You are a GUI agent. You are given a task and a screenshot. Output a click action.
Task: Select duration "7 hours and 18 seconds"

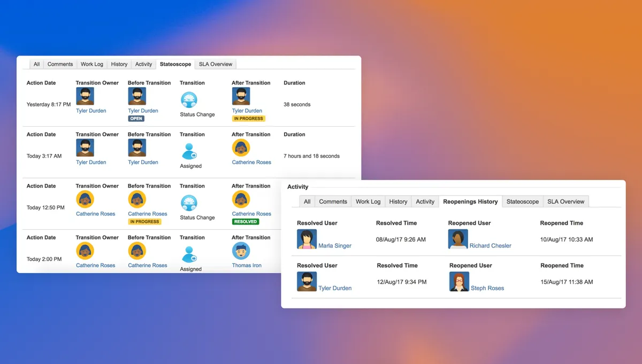point(311,156)
